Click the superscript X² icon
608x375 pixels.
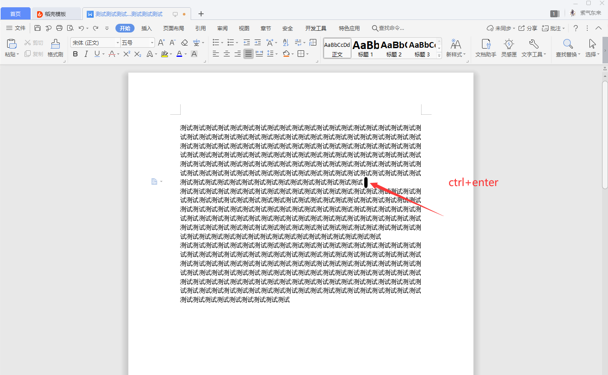coord(126,54)
